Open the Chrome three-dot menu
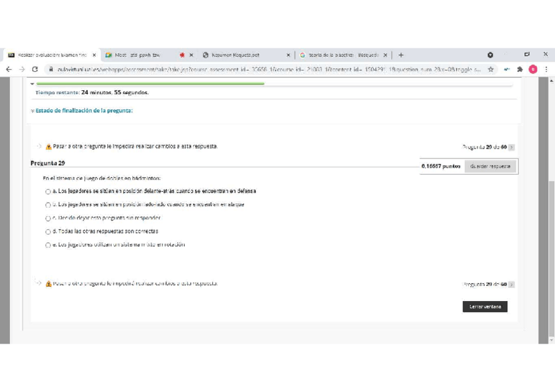 coord(546,69)
